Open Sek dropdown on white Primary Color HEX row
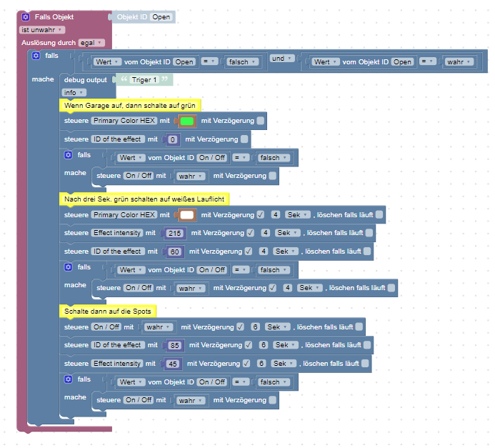 tap(297, 215)
